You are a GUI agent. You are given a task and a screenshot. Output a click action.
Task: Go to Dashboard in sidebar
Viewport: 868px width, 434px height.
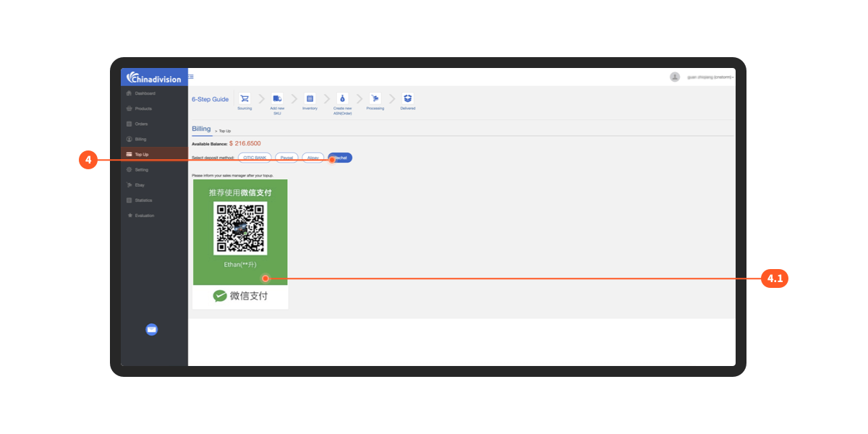click(154, 93)
